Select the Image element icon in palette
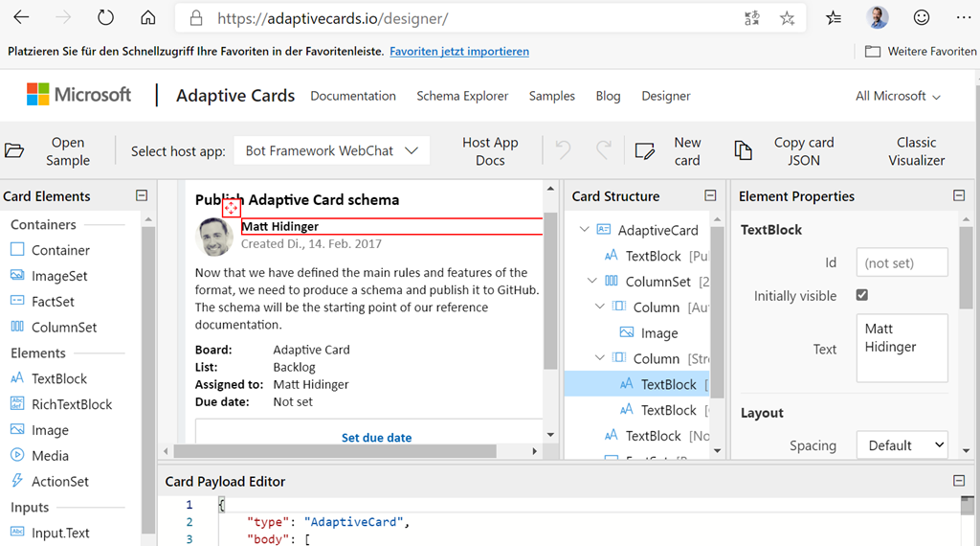Screen dimensions: 980x546 (17, 429)
